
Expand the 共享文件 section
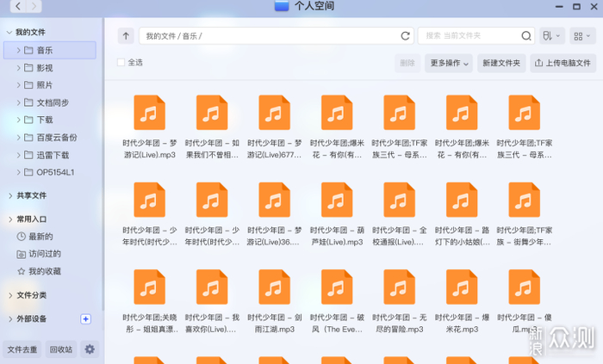coord(10,196)
